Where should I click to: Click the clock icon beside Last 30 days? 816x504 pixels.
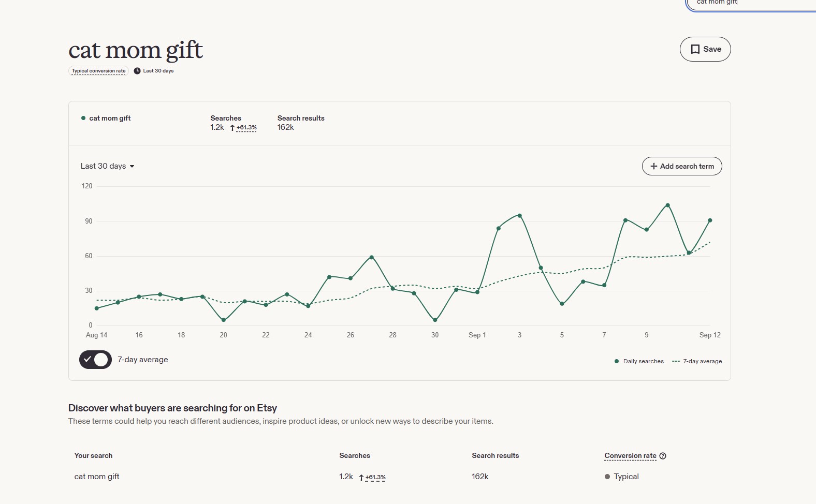(137, 71)
